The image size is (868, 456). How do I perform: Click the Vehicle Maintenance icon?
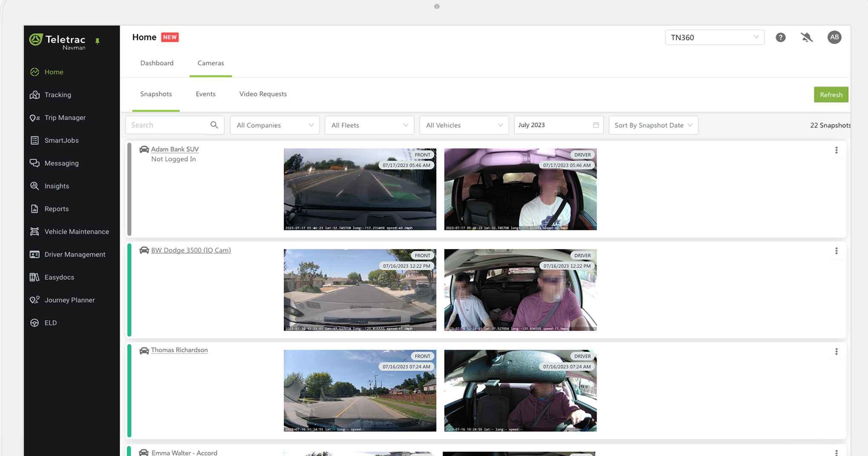point(35,231)
